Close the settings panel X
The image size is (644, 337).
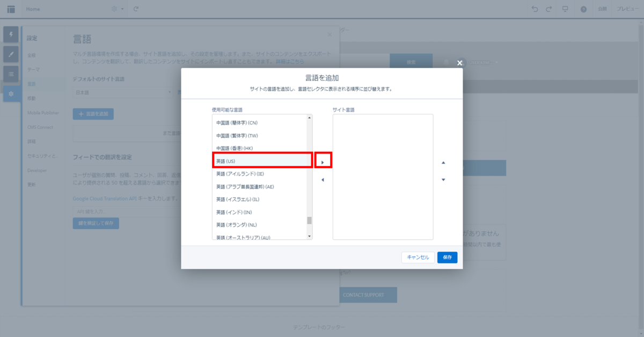click(330, 35)
